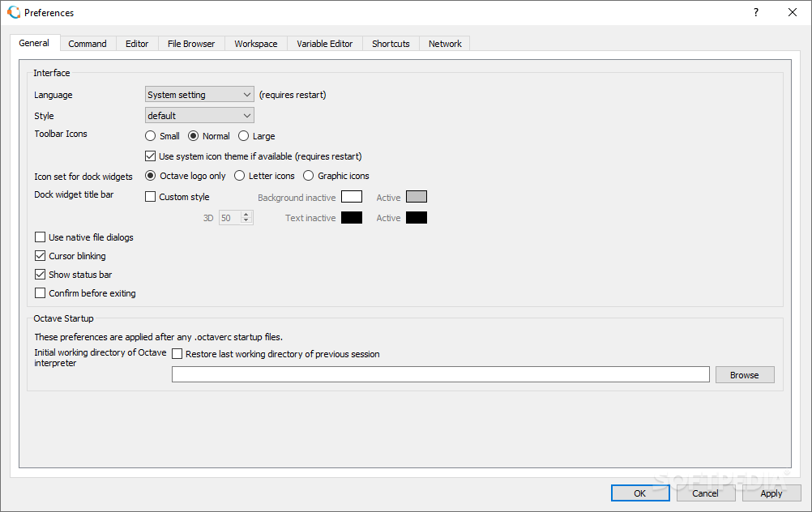This screenshot has width=812, height=512.
Task: Switch to the Command tab
Action: coord(88,44)
